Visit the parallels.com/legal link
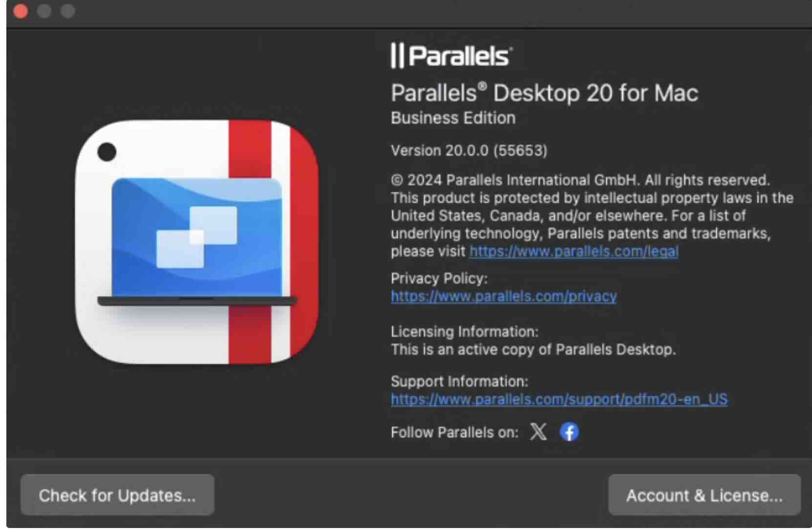This screenshot has width=812, height=529. click(574, 251)
